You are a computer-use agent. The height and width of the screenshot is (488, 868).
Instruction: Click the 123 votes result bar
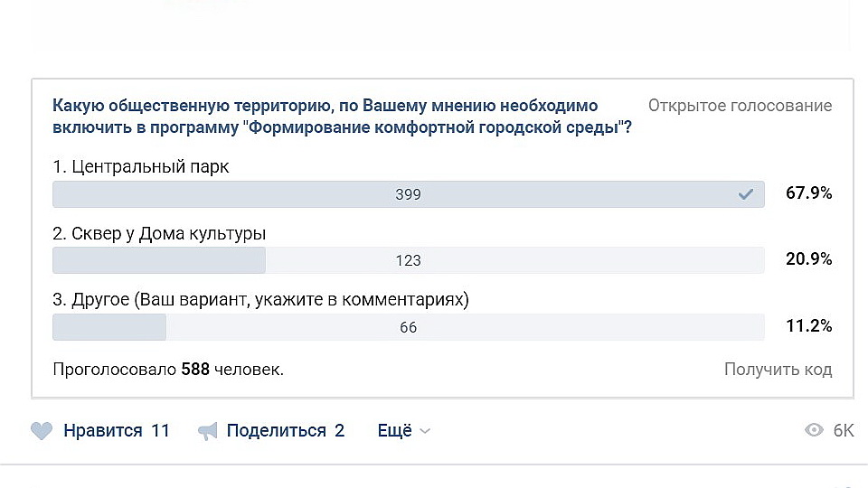pos(409,260)
